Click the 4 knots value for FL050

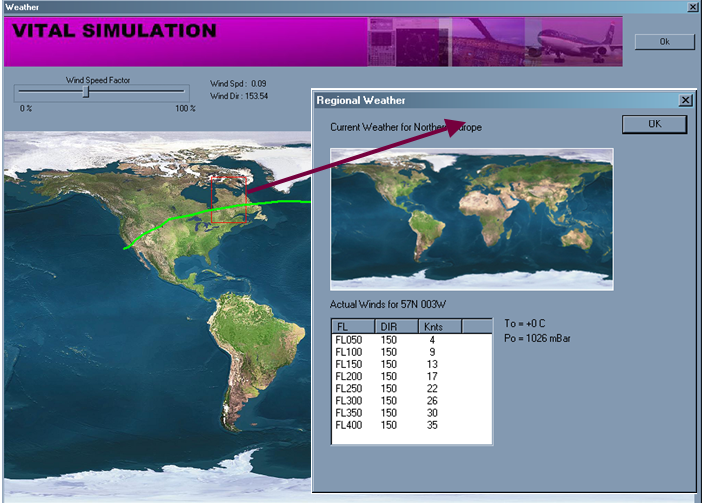(432, 340)
